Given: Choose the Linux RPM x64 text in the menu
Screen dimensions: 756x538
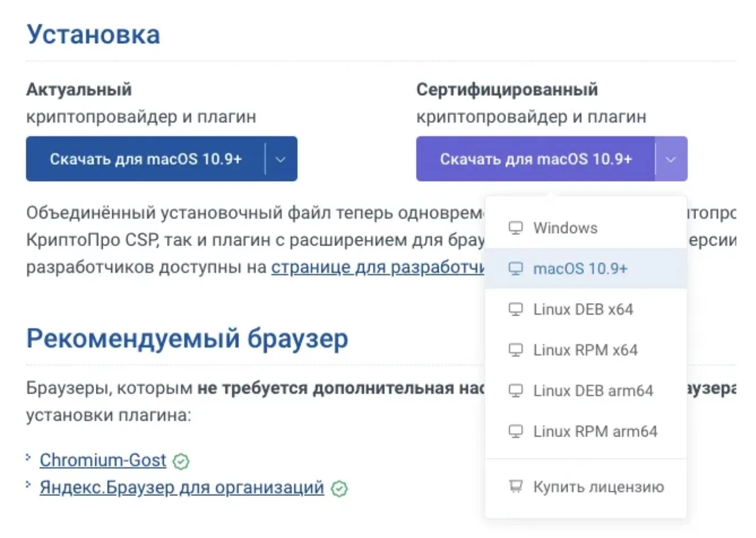Looking at the screenshot, I should point(585,350).
